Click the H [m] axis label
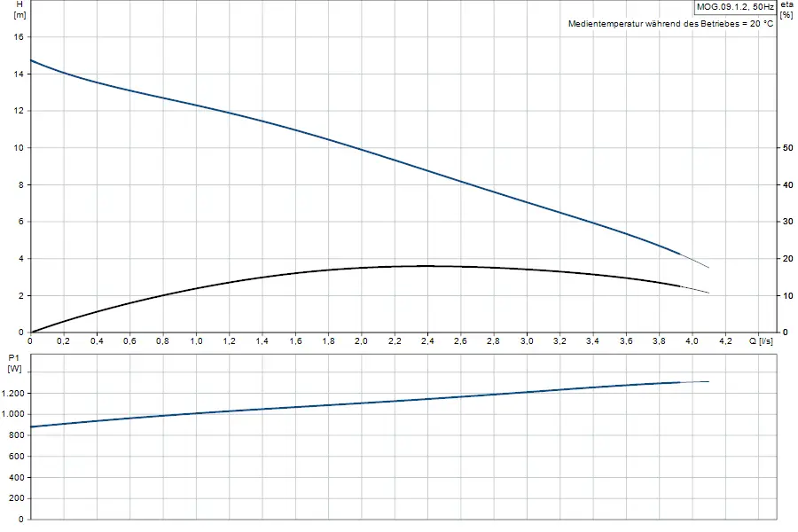The image size is (798, 532). click(x=20, y=10)
